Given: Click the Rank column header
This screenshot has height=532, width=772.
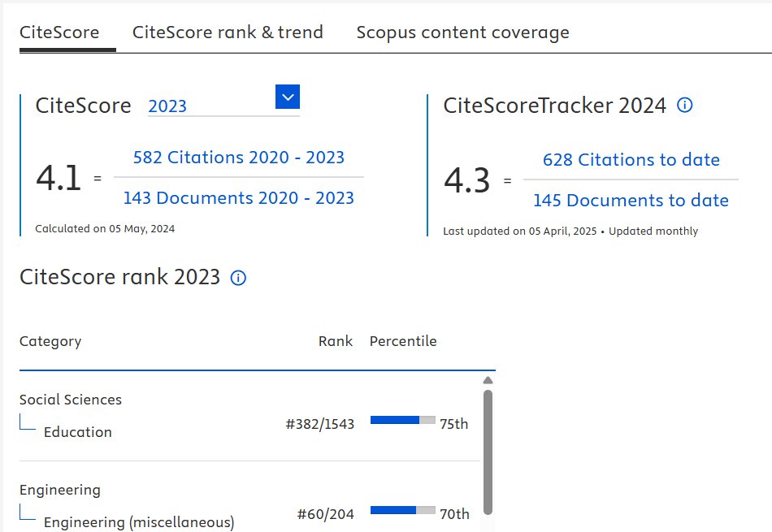Looking at the screenshot, I should (336, 341).
